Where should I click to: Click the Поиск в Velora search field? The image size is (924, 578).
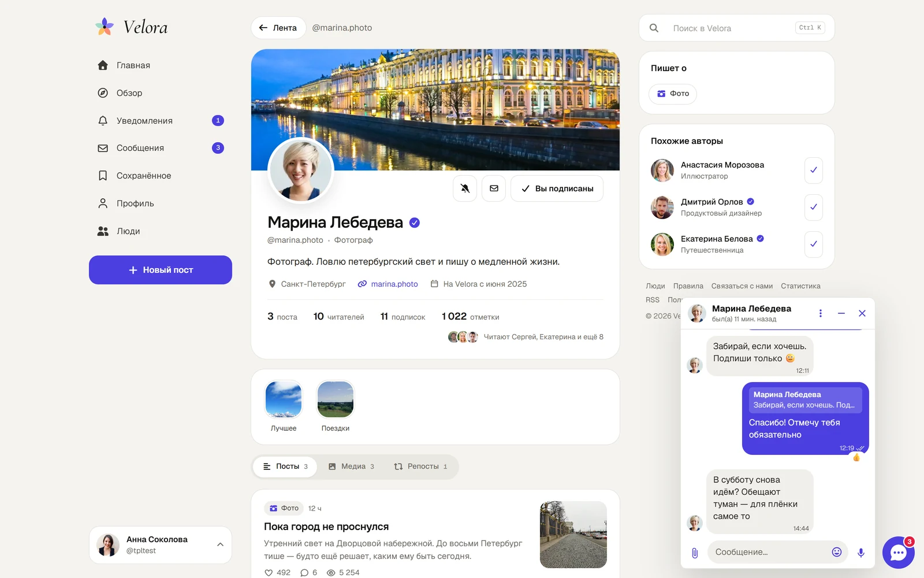click(737, 28)
